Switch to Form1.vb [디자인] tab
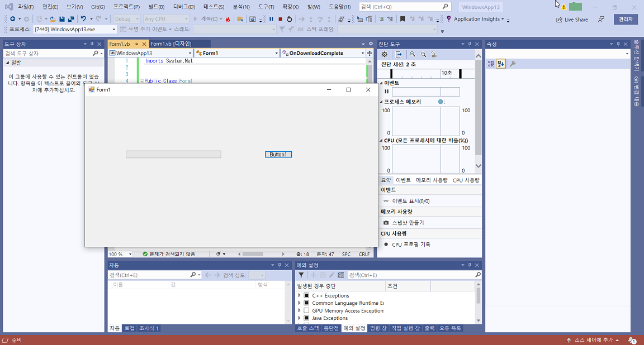Image resolution: width=644 pixels, height=345 pixels. (x=171, y=44)
